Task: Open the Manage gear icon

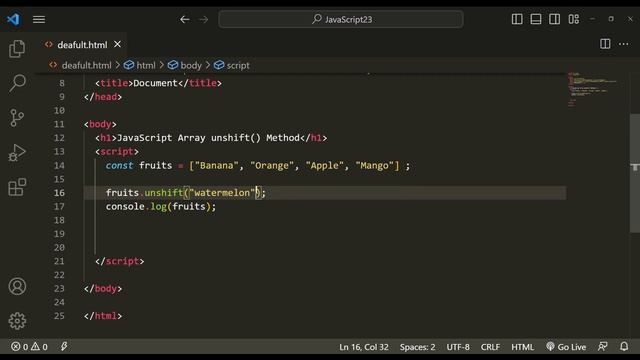Action: click(17, 321)
